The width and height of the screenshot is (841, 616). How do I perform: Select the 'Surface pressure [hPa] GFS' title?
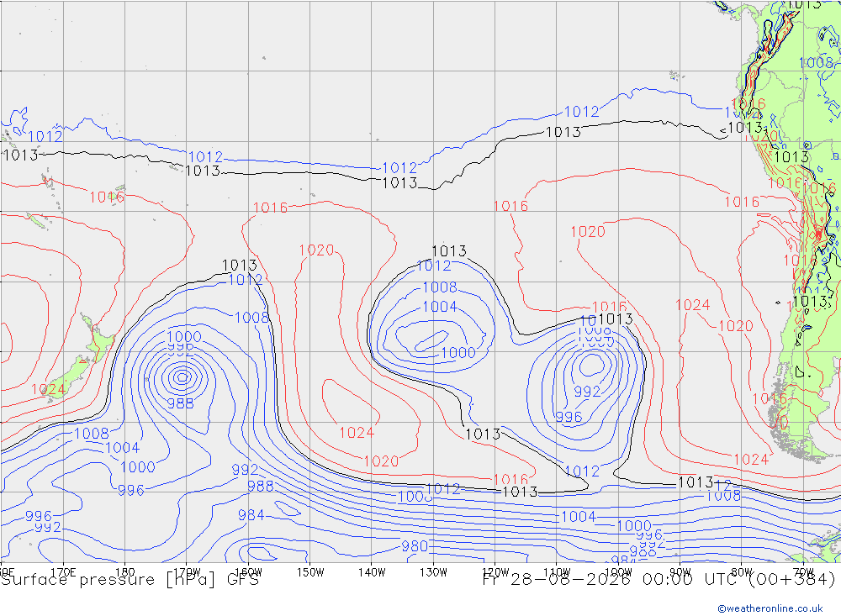point(130,580)
